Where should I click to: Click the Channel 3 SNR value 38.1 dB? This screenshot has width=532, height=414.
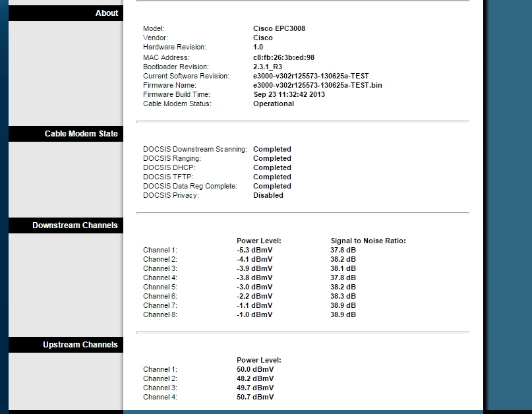click(x=343, y=268)
